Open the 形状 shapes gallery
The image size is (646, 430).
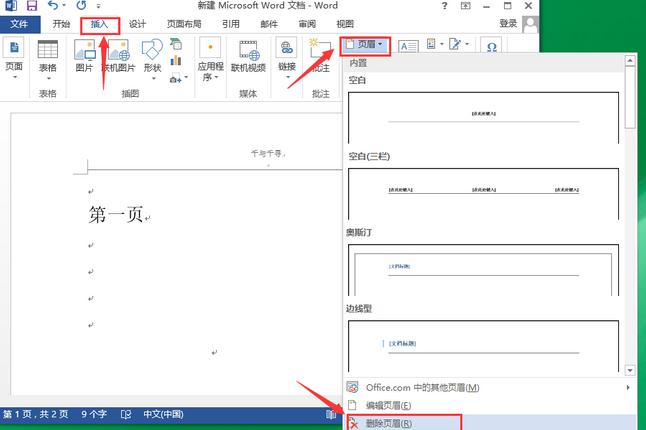pyautogui.click(x=152, y=60)
